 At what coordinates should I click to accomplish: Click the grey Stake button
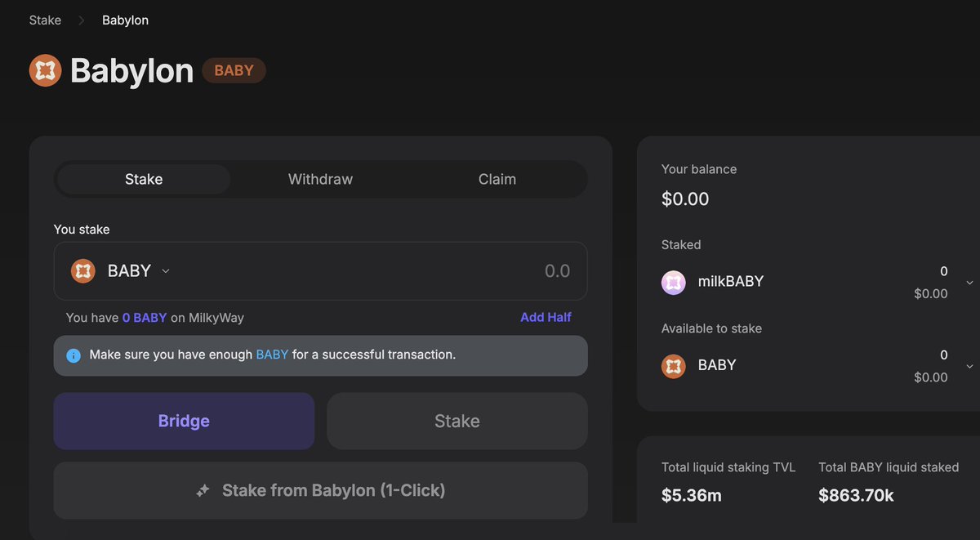(x=457, y=421)
